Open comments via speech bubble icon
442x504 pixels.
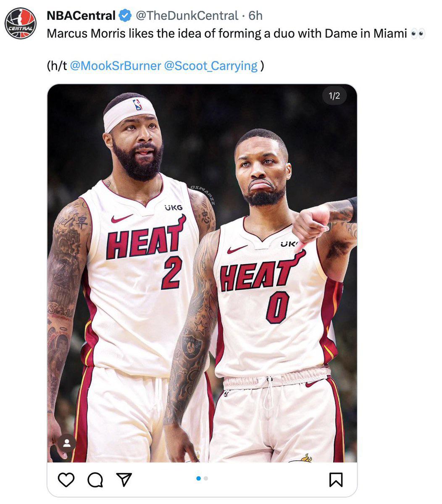pos(95,479)
